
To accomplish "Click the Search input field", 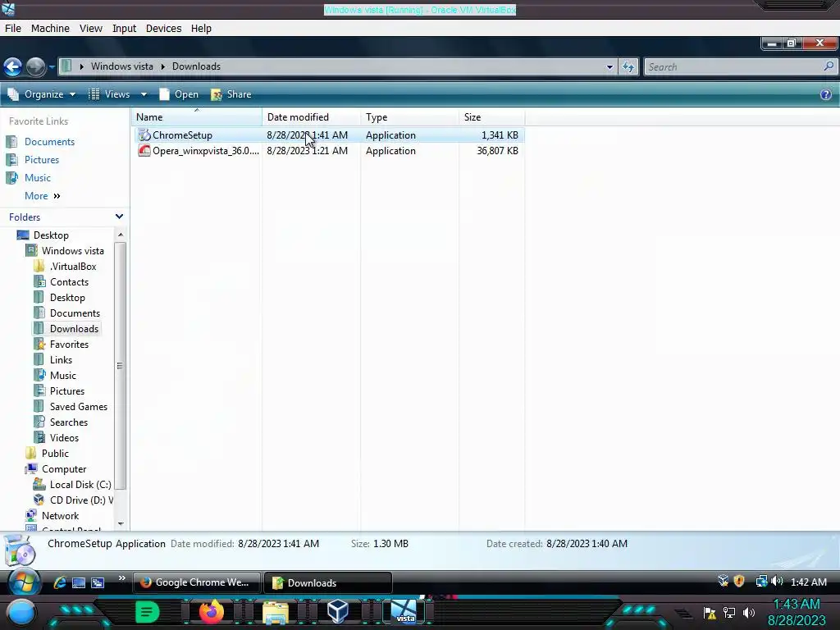I will click(x=733, y=67).
